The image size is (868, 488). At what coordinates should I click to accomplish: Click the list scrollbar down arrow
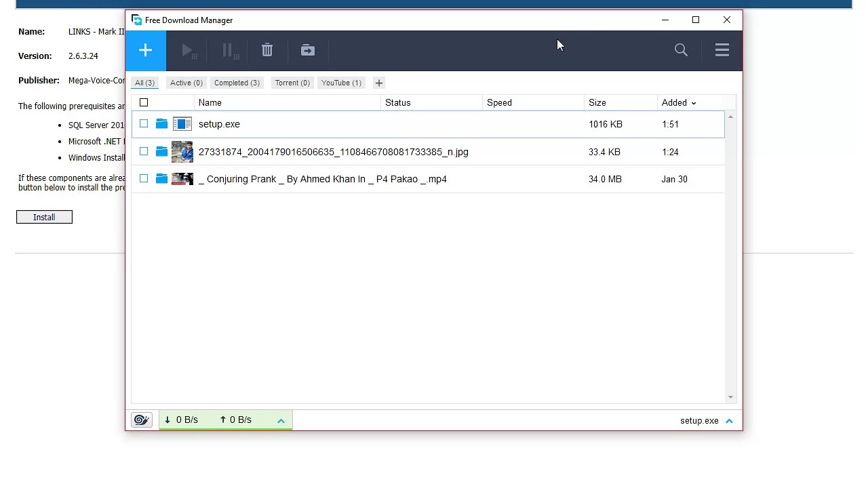pyautogui.click(x=730, y=397)
